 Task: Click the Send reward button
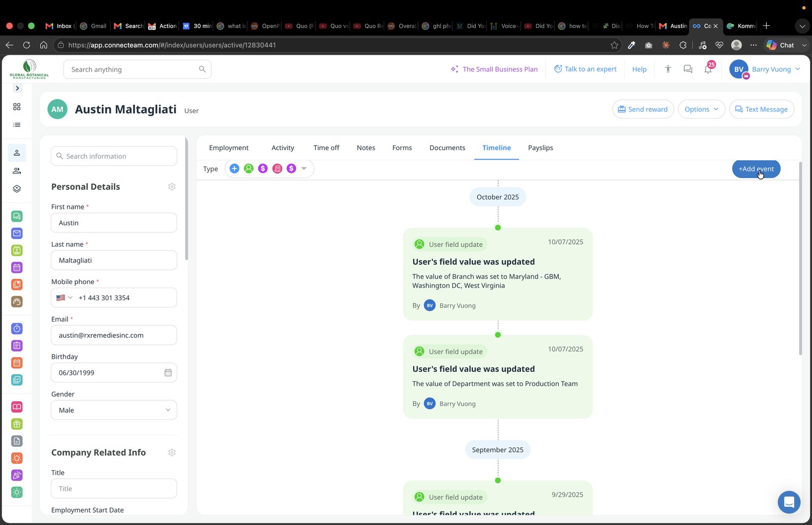click(x=643, y=109)
